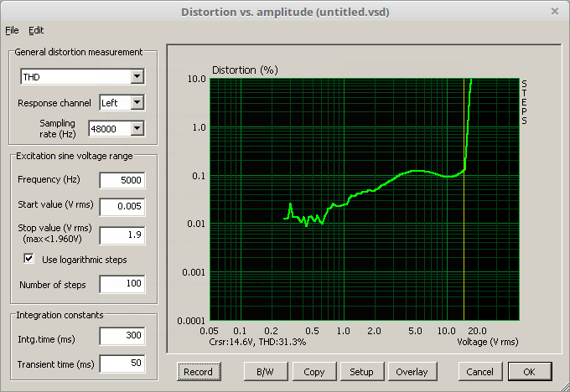The height and width of the screenshot is (392, 570).
Task: Open the File menu
Action: [x=11, y=30]
